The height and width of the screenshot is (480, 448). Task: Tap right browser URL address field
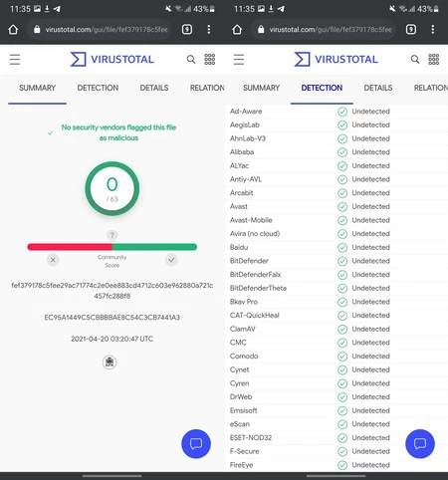pos(324,30)
